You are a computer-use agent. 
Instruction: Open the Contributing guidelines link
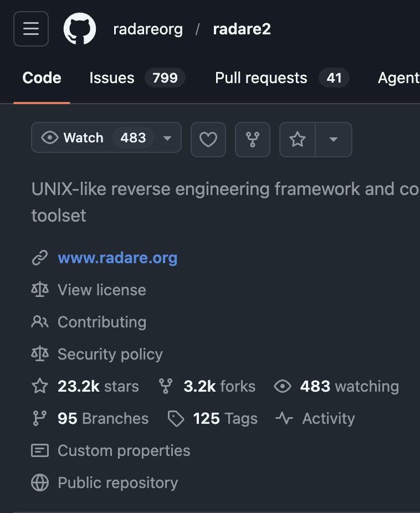(102, 322)
